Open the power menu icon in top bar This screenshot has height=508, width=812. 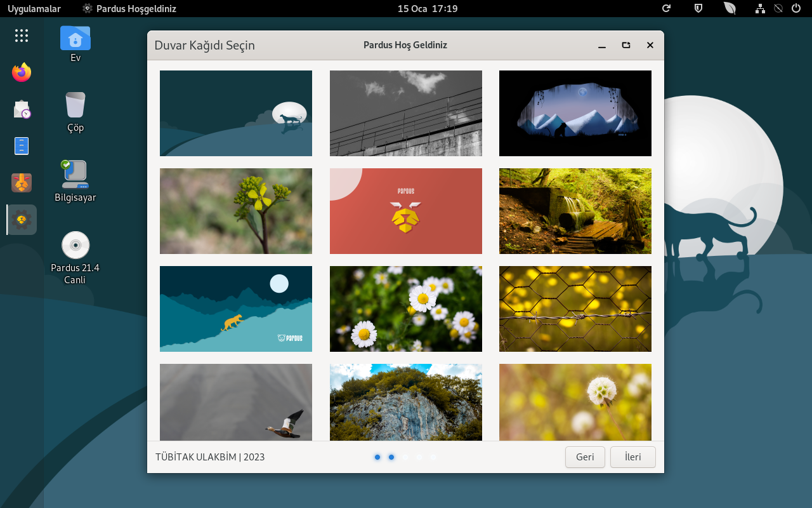[x=796, y=9]
